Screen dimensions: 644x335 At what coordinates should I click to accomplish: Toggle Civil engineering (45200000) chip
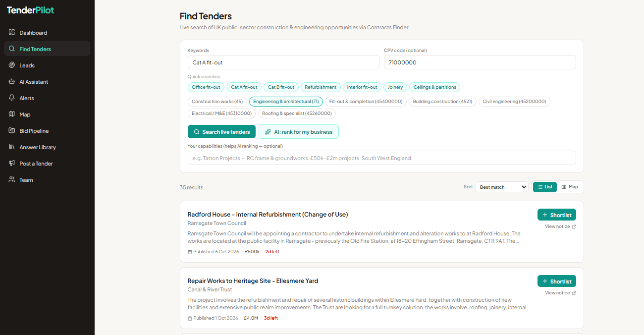(514, 102)
